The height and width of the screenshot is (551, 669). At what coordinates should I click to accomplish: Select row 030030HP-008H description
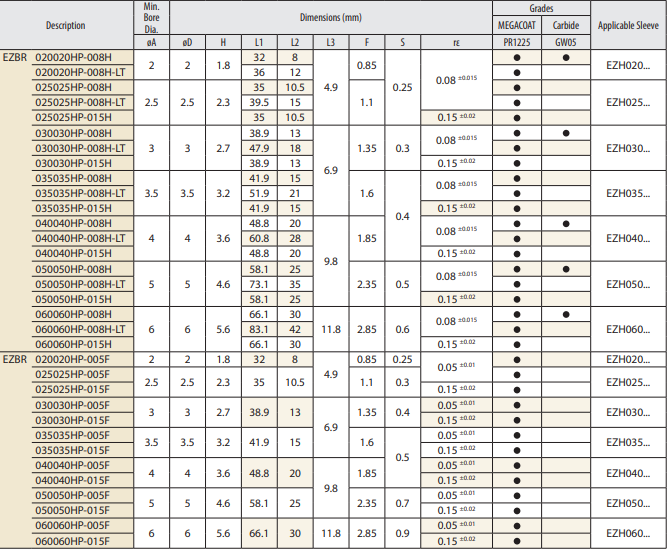[x=73, y=133]
